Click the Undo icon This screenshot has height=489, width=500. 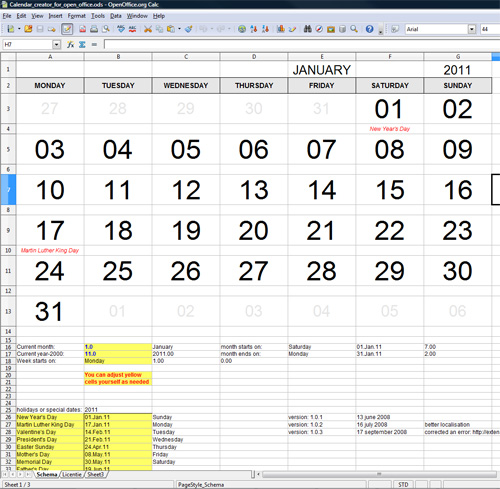[203, 29]
